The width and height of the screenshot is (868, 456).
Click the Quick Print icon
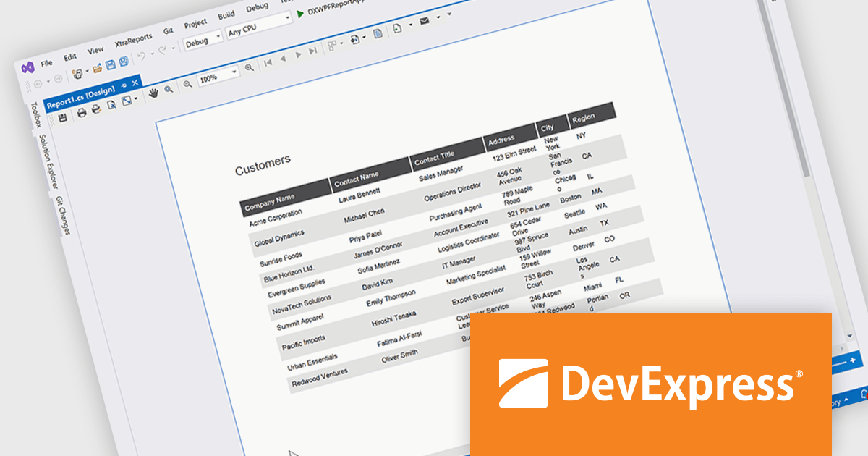click(x=96, y=109)
